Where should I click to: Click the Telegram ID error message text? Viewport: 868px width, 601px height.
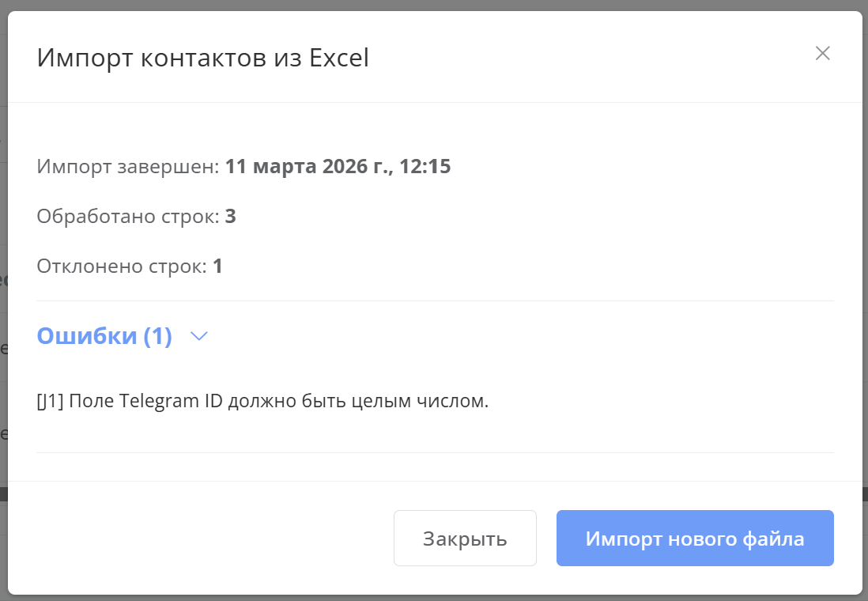262,401
